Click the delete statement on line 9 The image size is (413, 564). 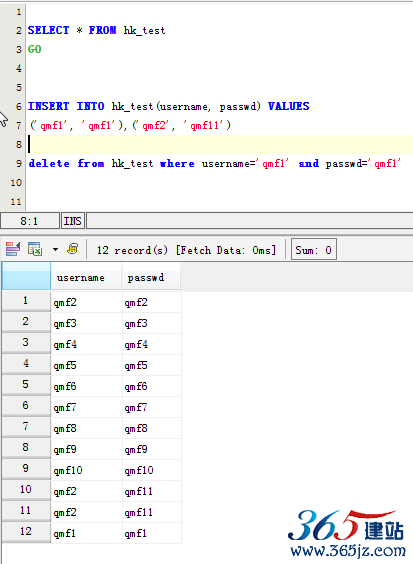coord(214,164)
